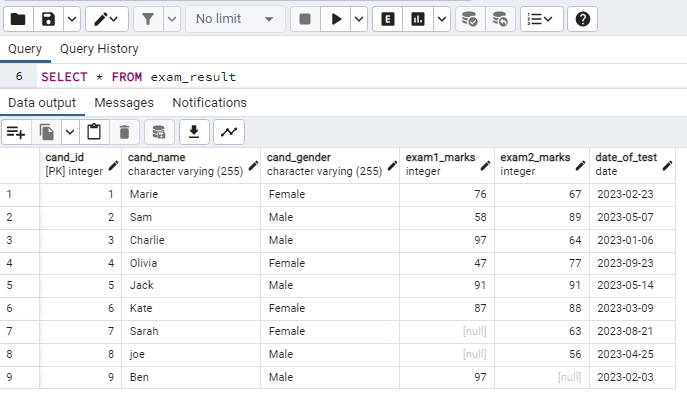Stop the running query

coord(305,19)
